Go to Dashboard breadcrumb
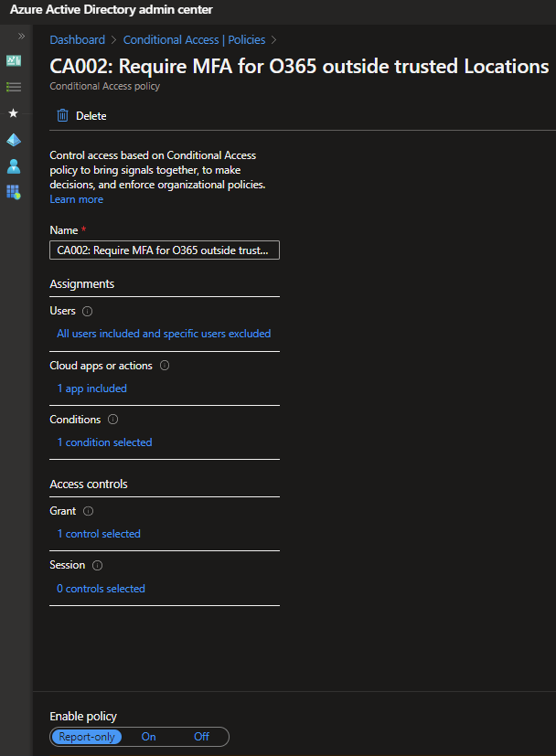Viewport: 556px width, 756px height. (x=78, y=40)
